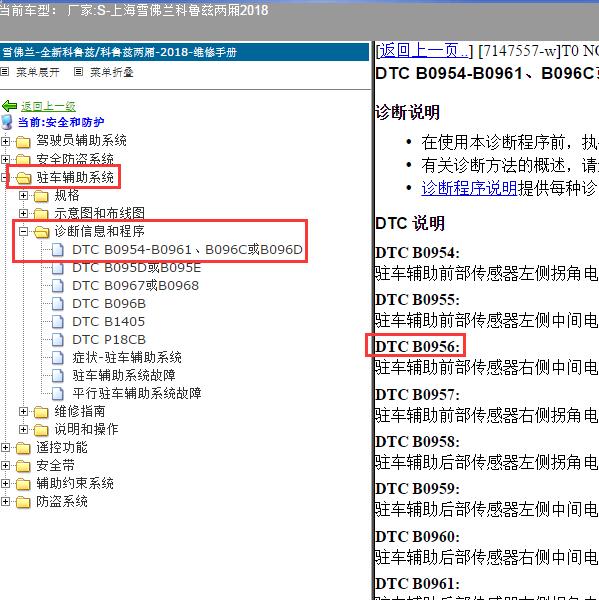
Task: Open the 驻车辅助系统故障 document
Action: click(124, 375)
